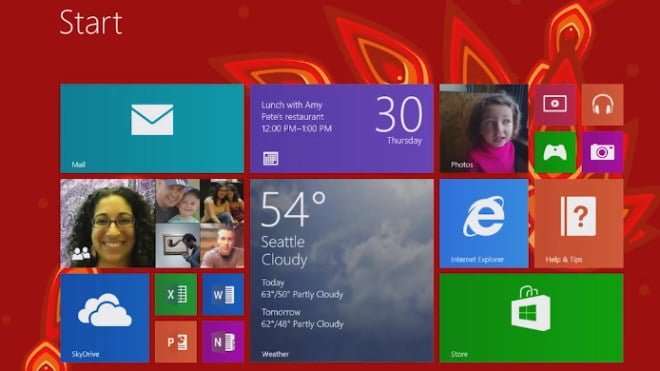Open the OneNote tile
660x371 pixels.
coord(223,342)
